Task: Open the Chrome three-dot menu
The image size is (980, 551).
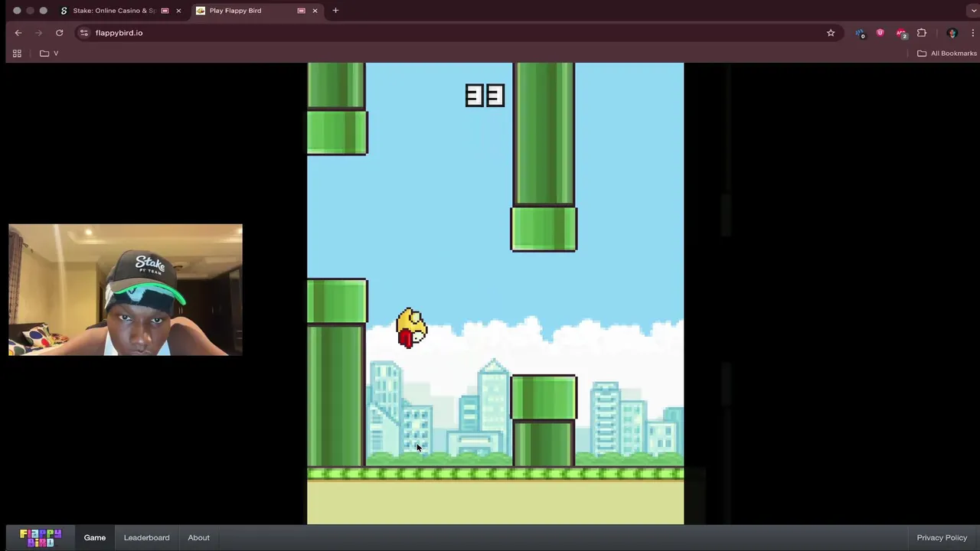Action: [972, 33]
